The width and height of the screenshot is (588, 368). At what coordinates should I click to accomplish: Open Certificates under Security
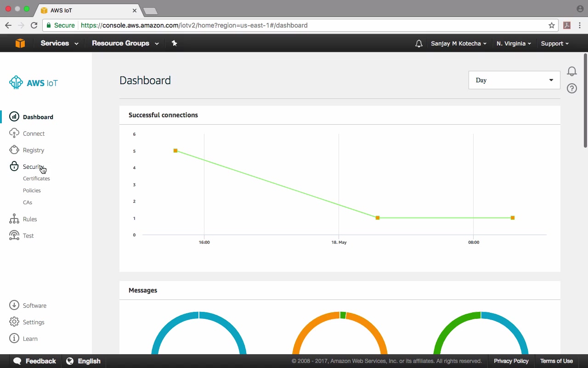36,178
